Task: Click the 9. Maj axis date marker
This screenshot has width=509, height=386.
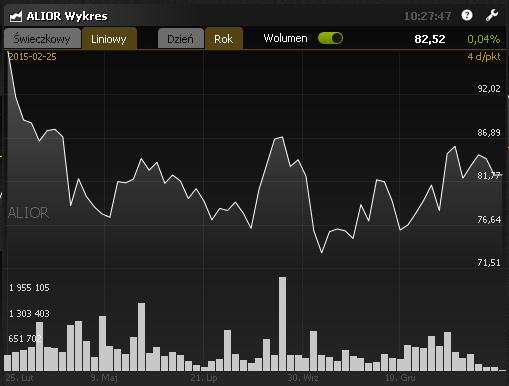Action: (x=104, y=378)
